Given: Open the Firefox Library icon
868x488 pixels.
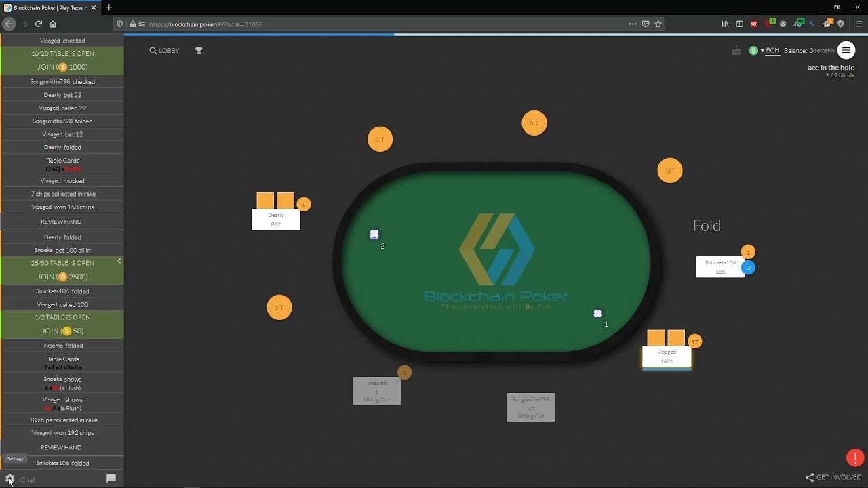Looking at the screenshot, I should pos(725,24).
